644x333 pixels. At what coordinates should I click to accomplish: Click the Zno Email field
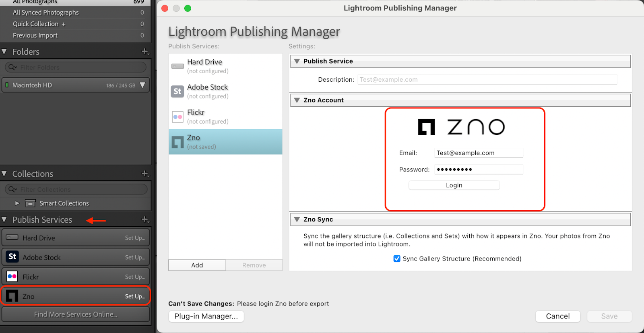click(479, 153)
